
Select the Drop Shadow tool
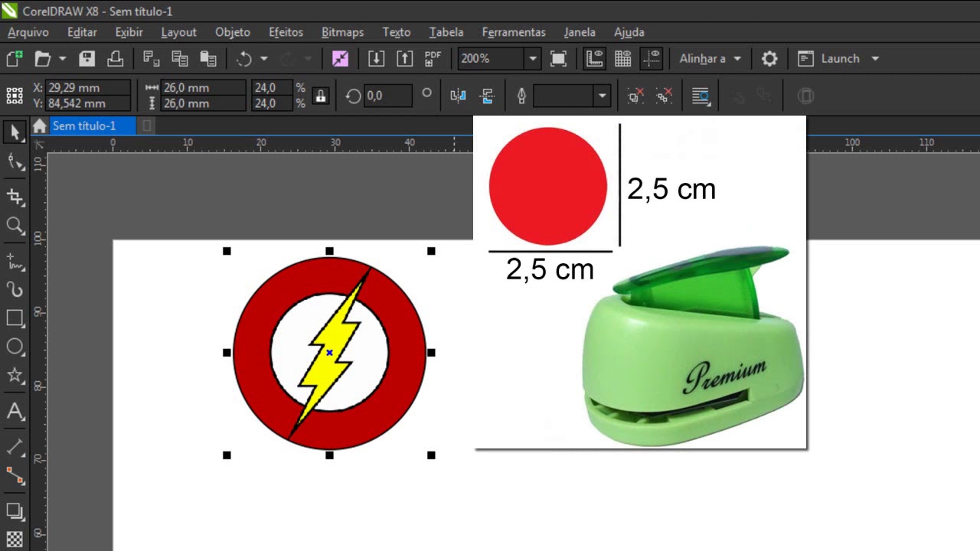(15, 511)
